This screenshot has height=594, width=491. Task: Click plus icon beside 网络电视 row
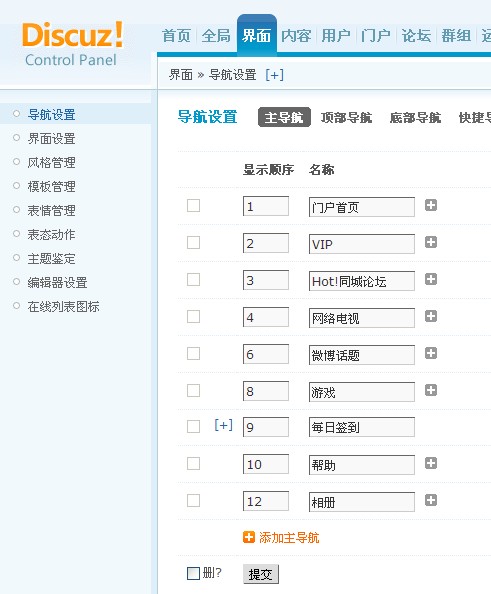[431, 316]
